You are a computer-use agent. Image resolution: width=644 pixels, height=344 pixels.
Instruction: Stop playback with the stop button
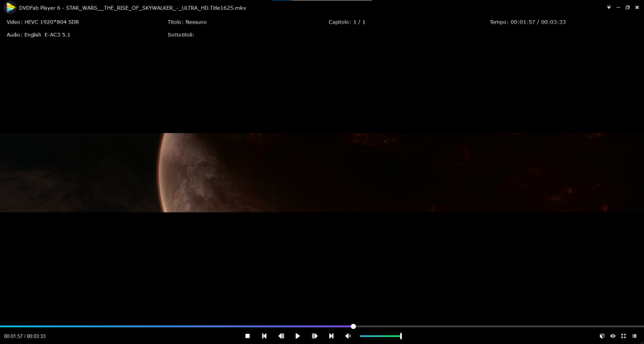[248, 336]
